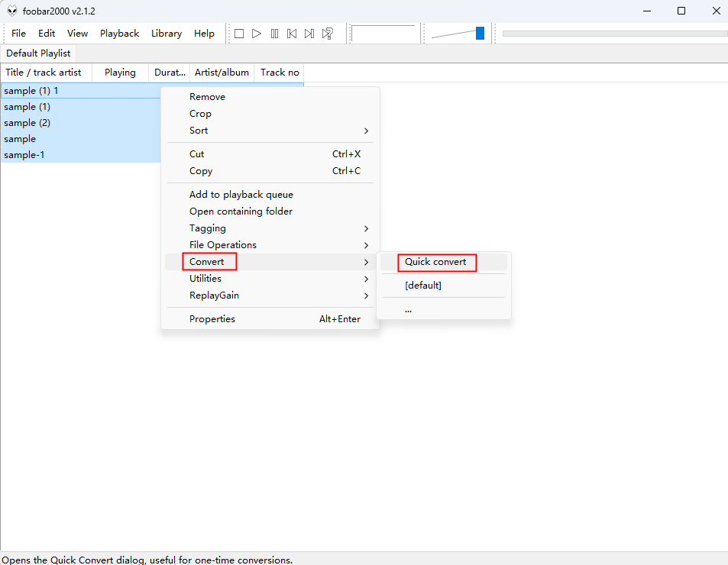Select Cut in the context menu
This screenshot has height=565, width=728.
tap(270, 154)
